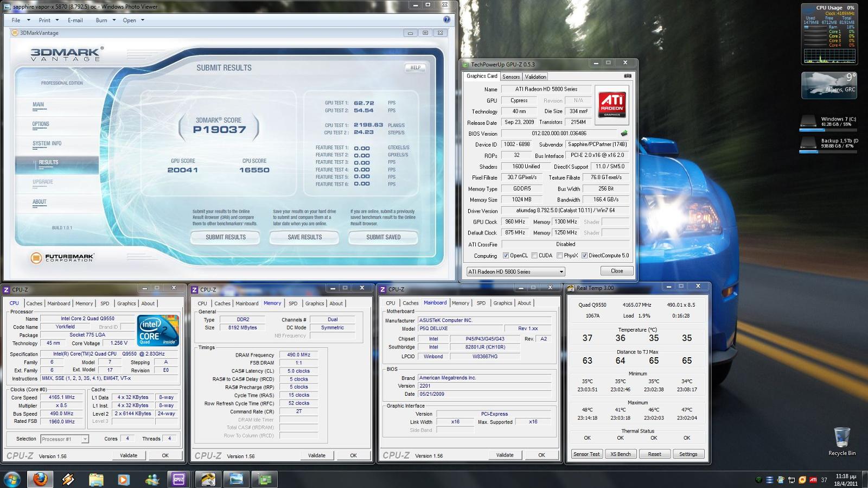Image resolution: width=868 pixels, height=488 pixels.
Task: Click the ATI Radeon logo in GPU-Z
Action: (612, 104)
